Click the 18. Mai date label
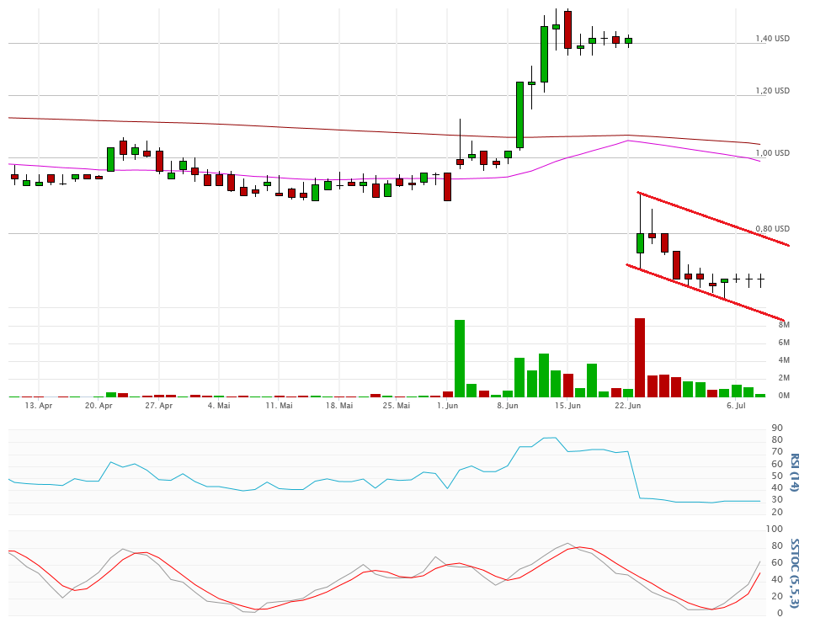 pos(339,406)
